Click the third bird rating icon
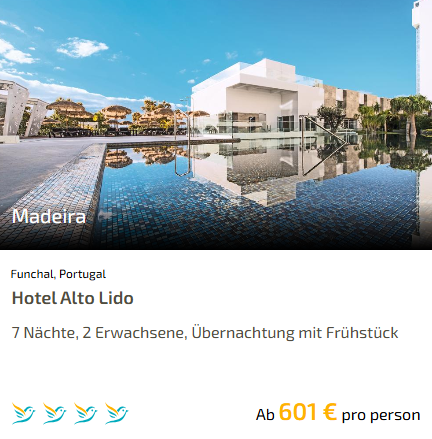 coord(86,413)
